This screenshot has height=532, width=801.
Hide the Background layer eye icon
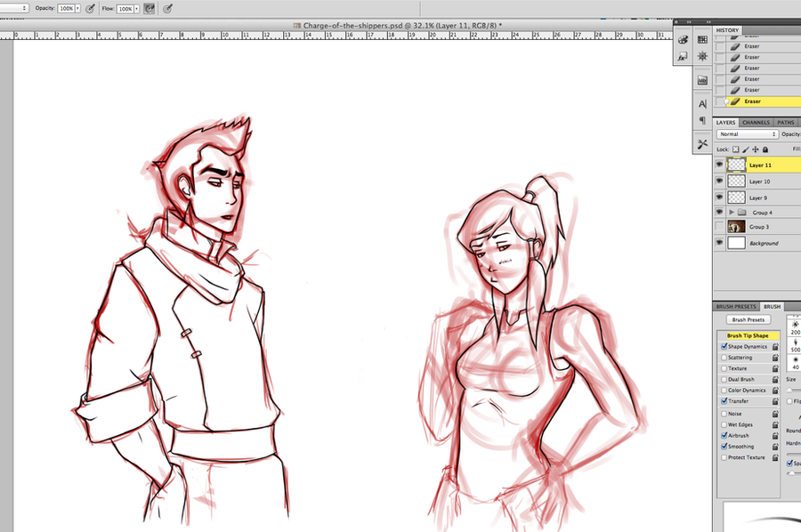[719, 243]
